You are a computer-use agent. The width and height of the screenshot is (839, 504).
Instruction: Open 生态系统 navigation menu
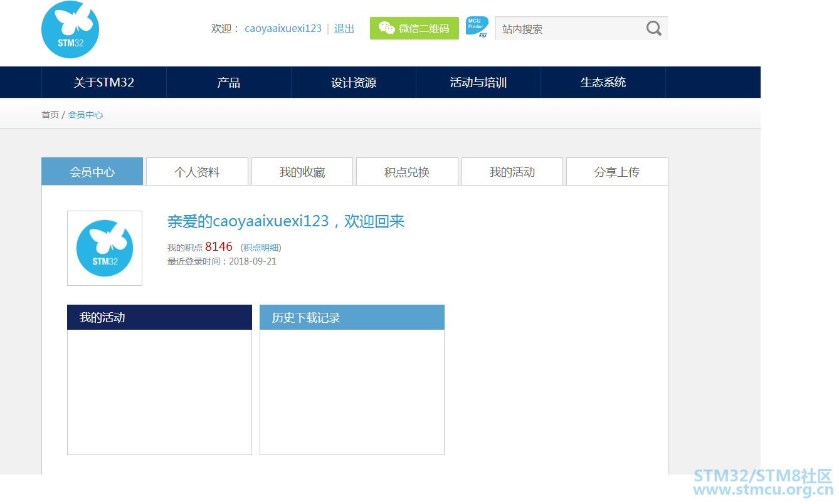[603, 82]
